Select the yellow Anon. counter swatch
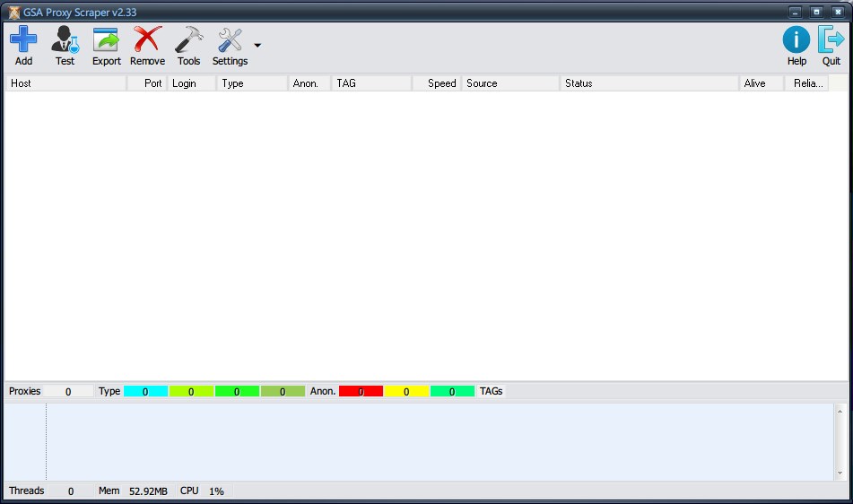Image resolution: width=853 pixels, height=504 pixels. 406,392
